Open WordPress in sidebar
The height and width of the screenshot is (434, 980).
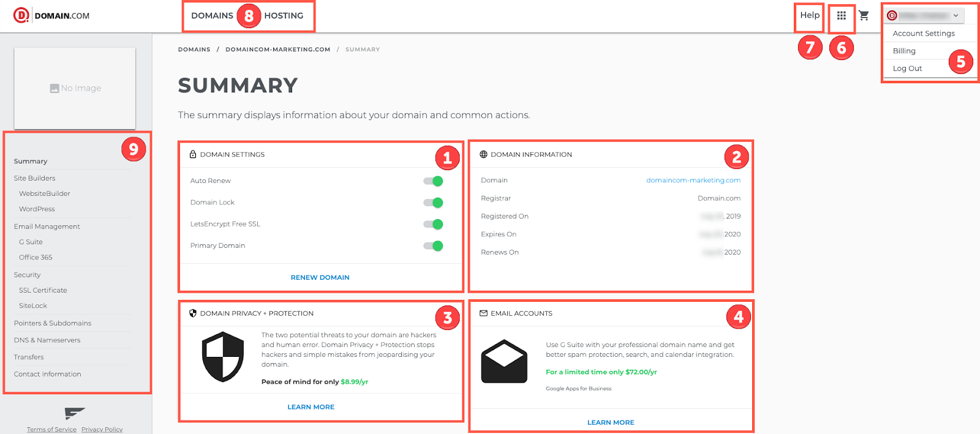(x=37, y=209)
